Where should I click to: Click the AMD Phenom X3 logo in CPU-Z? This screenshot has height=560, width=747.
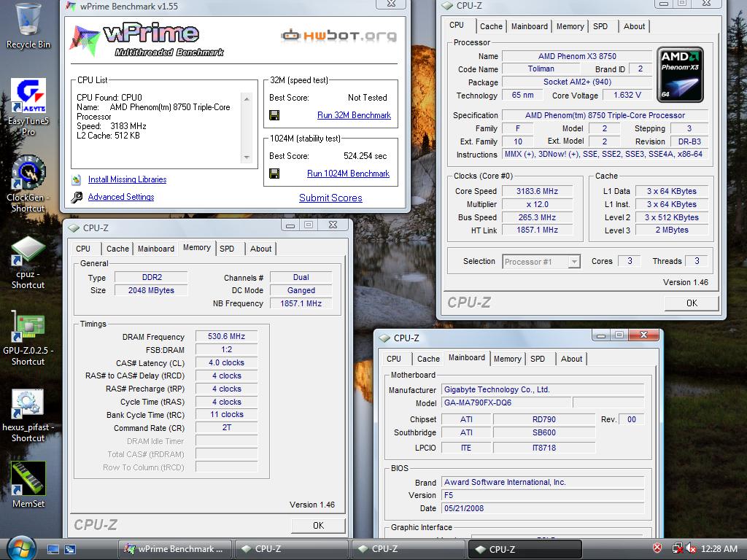tap(680, 74)
